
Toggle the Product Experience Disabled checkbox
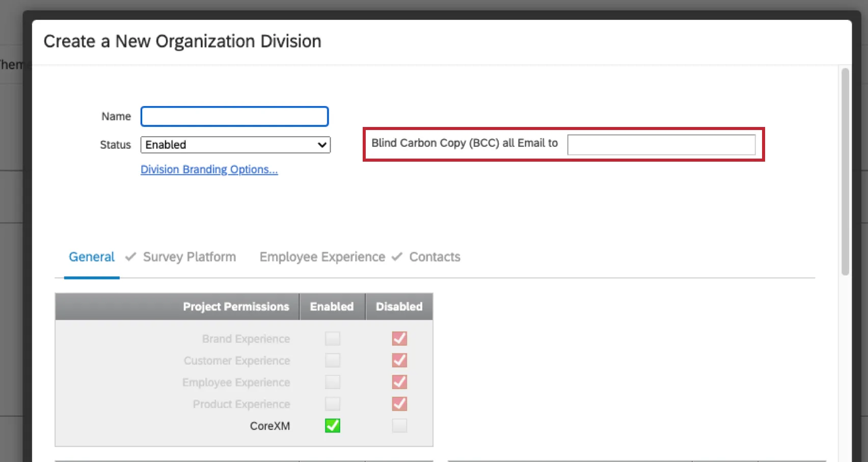(x=399, y=403)
